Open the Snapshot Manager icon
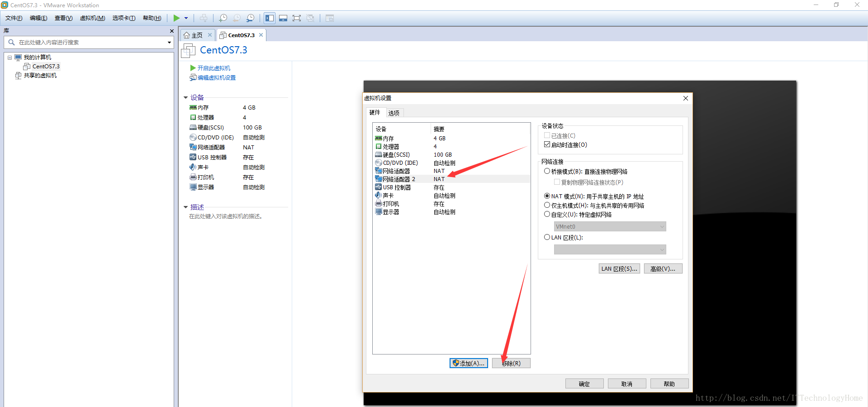 (x=250, y=18)
